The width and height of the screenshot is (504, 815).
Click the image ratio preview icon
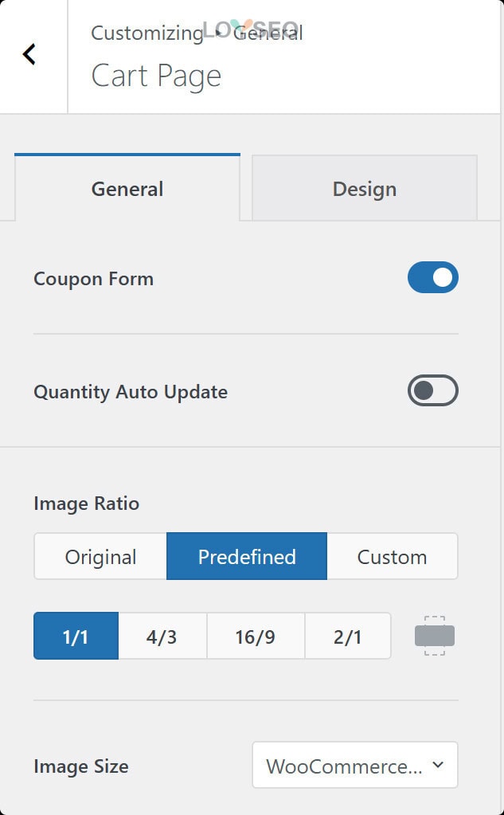434,635
